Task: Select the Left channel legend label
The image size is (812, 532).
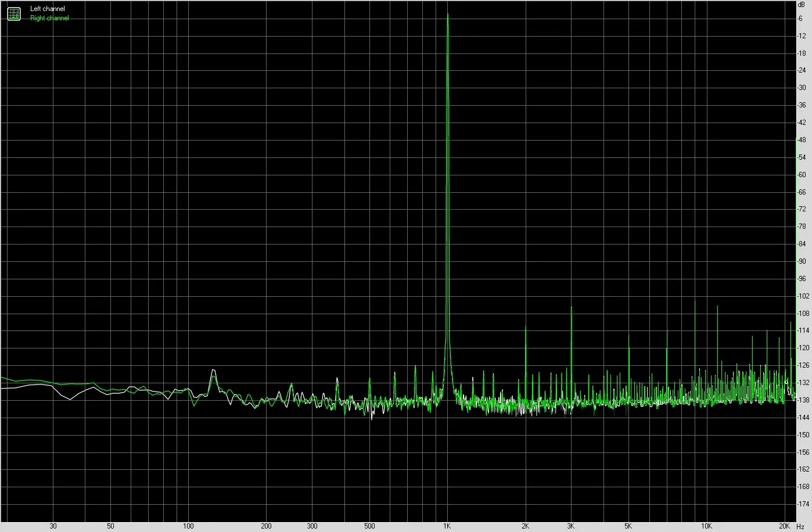Action: click(x=48, y=9)
